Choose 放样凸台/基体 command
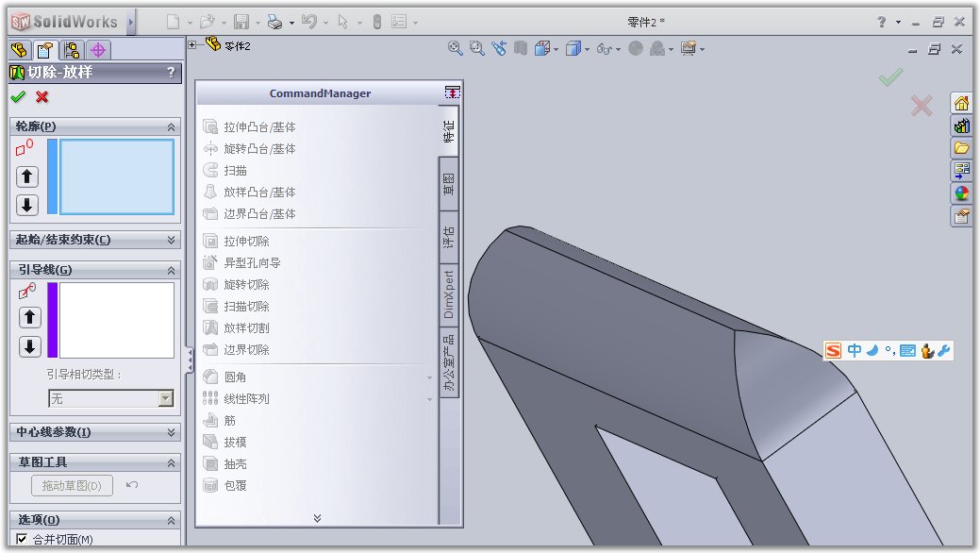 point(249,193)
